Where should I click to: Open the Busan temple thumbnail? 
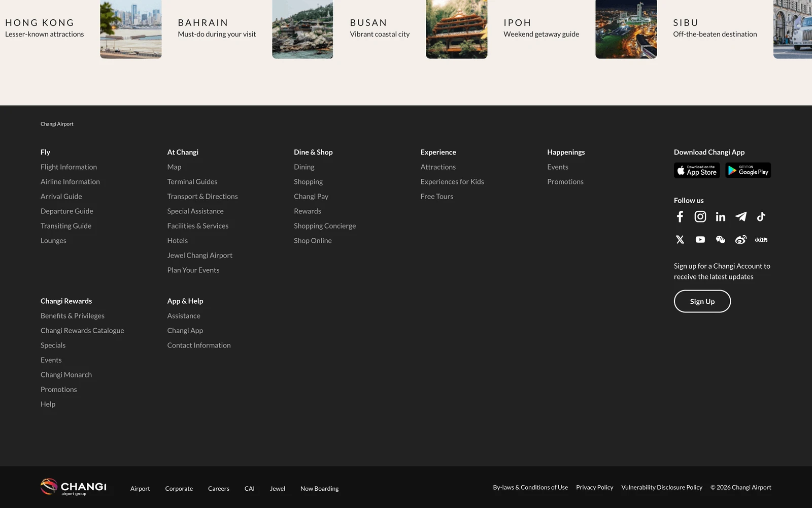tap(457, 29)
